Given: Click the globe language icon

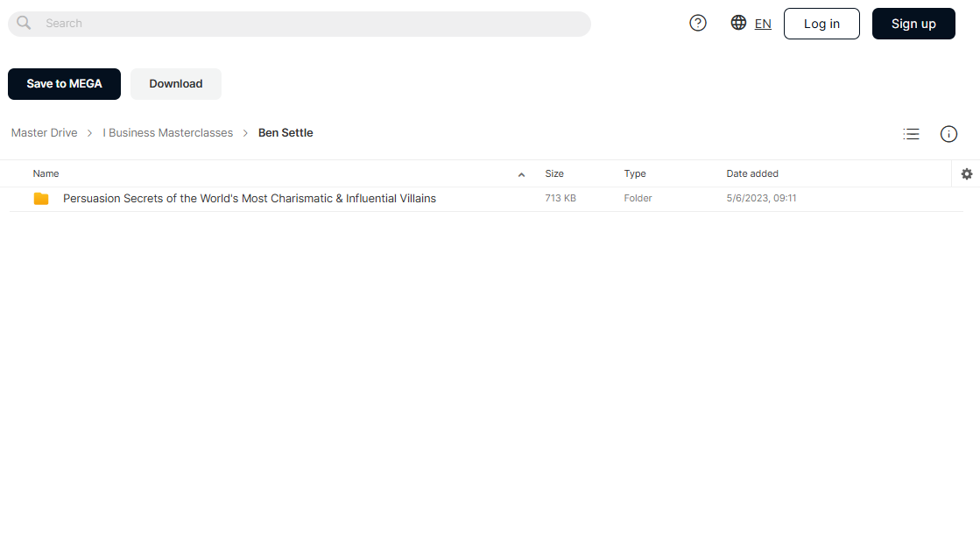Looking at the screenshot, I should pyautogui.click(x=738, y=23).
